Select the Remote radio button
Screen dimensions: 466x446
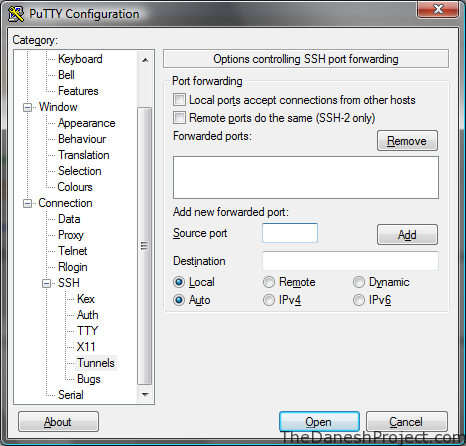click(x=269, y=282)
